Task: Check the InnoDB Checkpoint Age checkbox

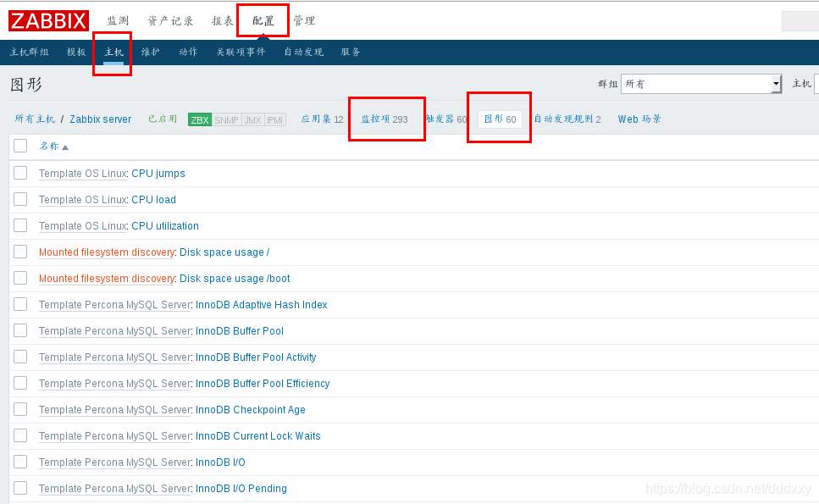Action: (x=20, y=409)
